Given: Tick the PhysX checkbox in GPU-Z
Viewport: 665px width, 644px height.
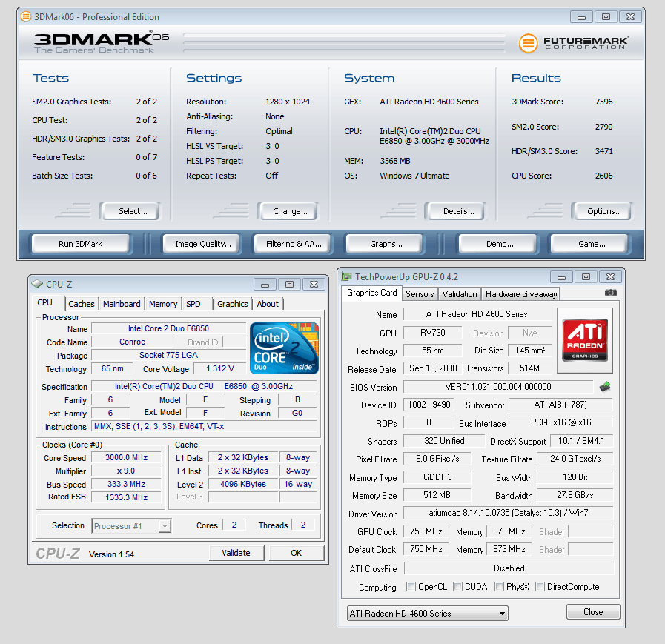Looking at the screenshot, I should click(x=499, y=586).
